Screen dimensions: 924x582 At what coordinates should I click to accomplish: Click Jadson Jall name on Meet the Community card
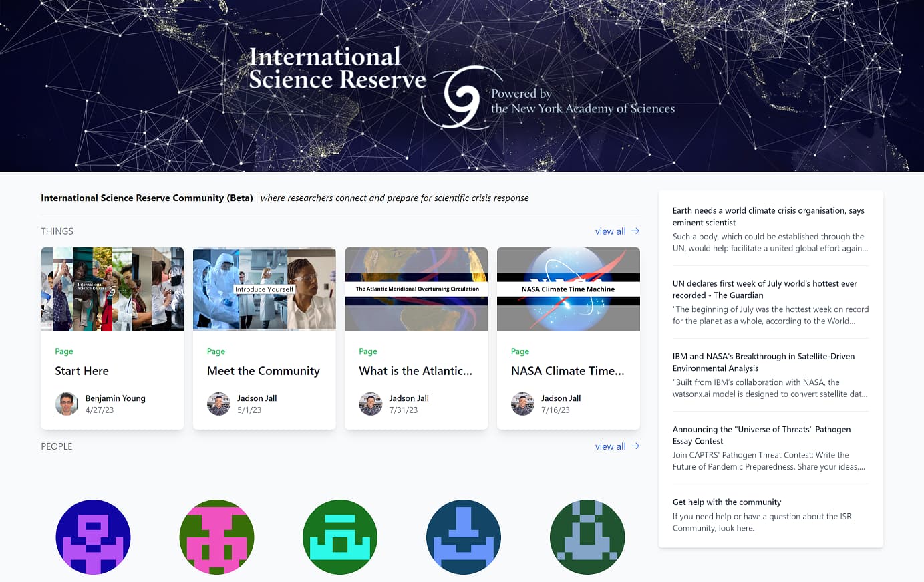(x=257, y=398)
